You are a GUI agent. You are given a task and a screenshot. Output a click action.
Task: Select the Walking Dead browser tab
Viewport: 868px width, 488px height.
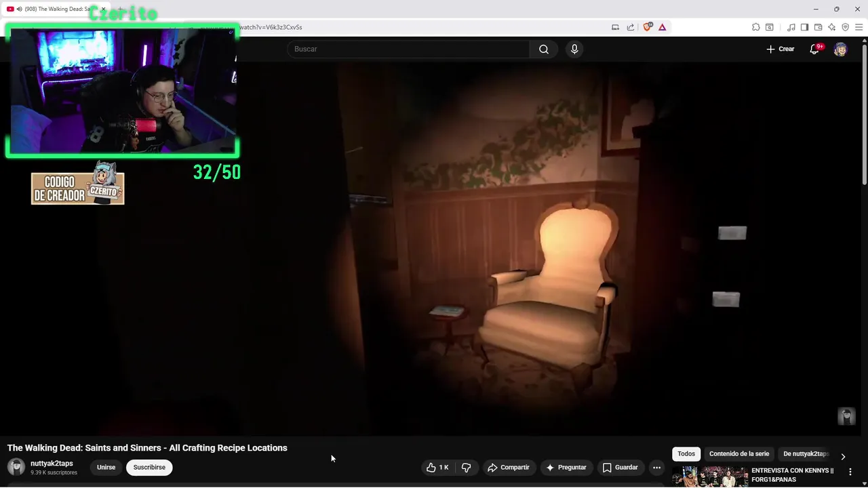(x=56, y=9)
